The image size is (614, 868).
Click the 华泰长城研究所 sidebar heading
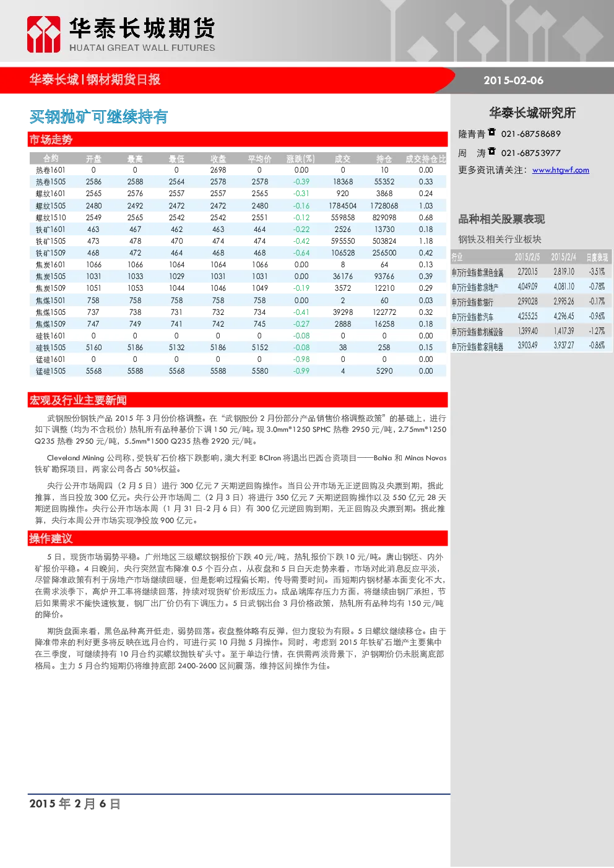coord(532,113)
